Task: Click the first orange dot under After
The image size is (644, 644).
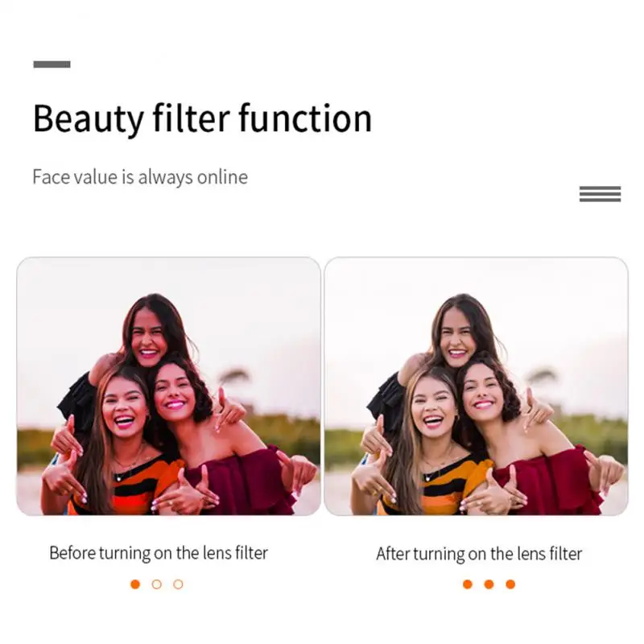Action: tap(468, 584)
